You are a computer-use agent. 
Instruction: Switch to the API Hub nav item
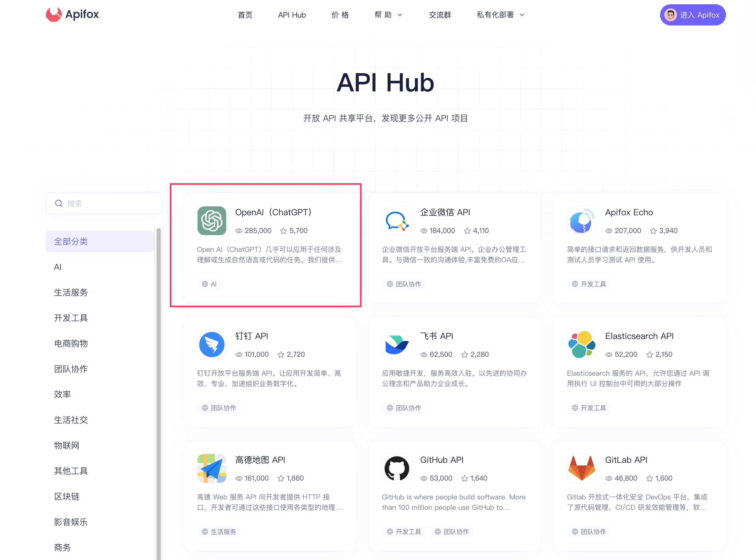(292, 15)
